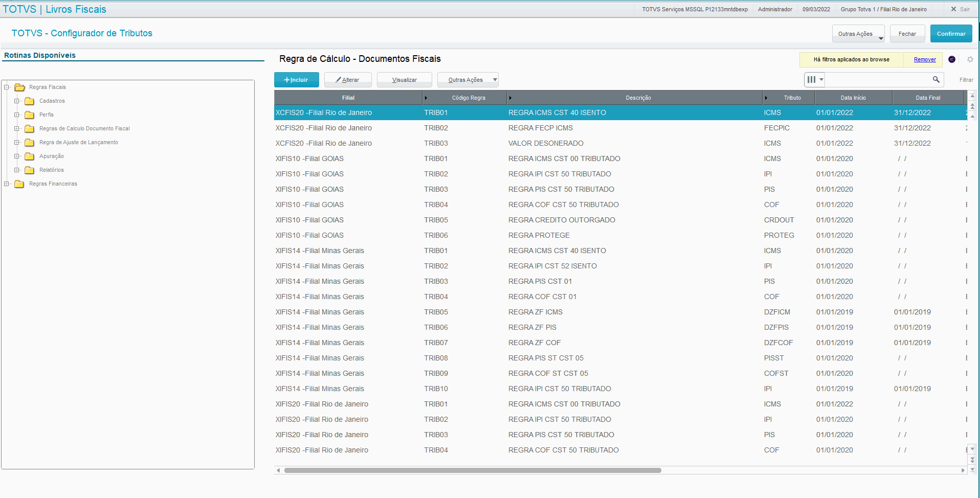Click the Alterar button
This screenshot has width=980, height=498.
(x=348, y=80)
